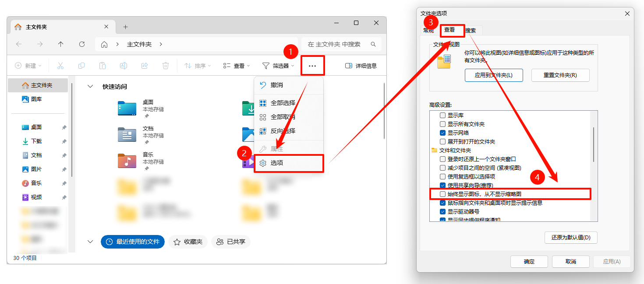Click the 在 主文件夹 中搜索 search box

[337, 44]
